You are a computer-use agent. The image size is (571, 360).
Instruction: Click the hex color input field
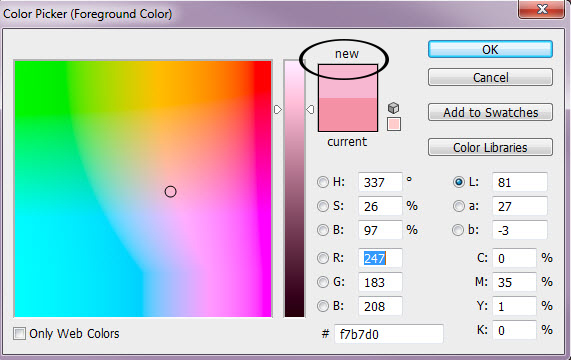pos(389,334)
